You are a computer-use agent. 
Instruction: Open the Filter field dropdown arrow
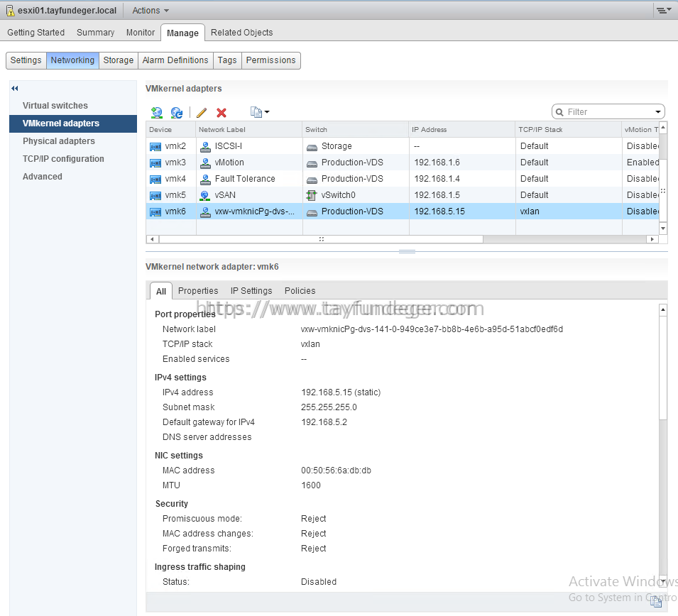(x=657, y=112)
